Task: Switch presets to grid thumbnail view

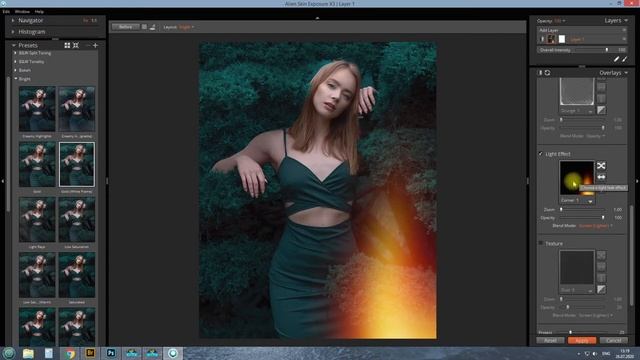Action: coord(67,45)
